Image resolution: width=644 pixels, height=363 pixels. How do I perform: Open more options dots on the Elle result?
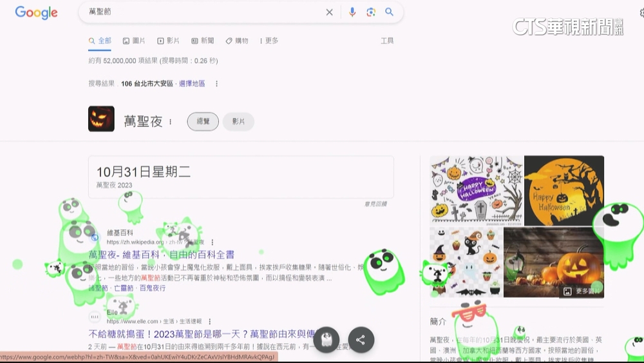point(209,322)
